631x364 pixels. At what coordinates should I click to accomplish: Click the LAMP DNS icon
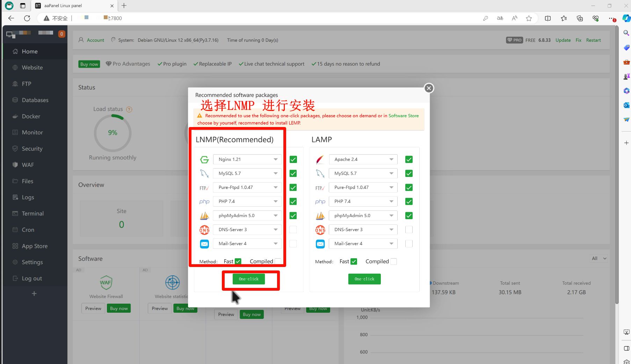coord(320,230)
